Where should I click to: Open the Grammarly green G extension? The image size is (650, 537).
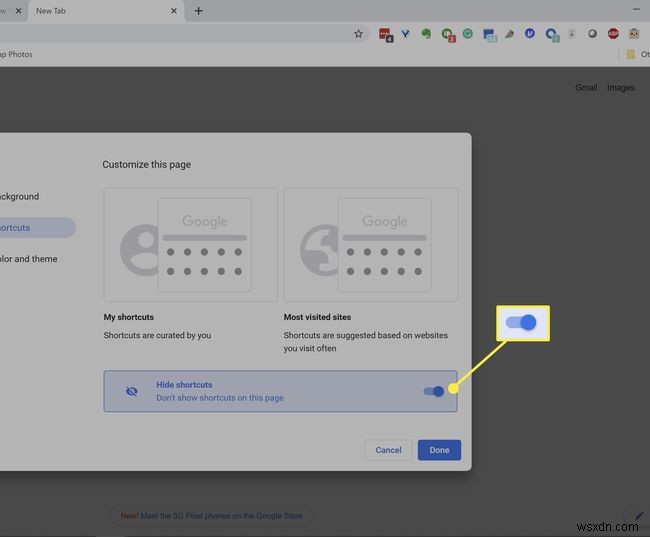click(x=468, y=34)
